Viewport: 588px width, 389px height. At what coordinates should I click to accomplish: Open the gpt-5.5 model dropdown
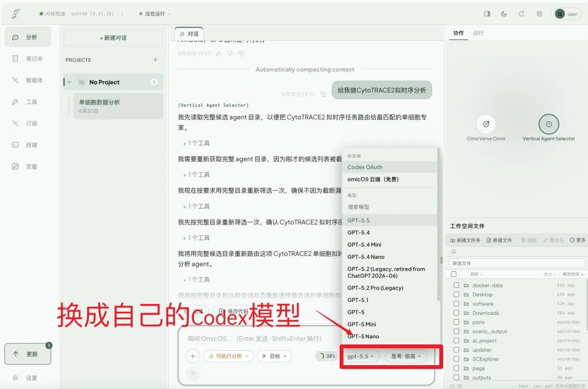[360, 356]
